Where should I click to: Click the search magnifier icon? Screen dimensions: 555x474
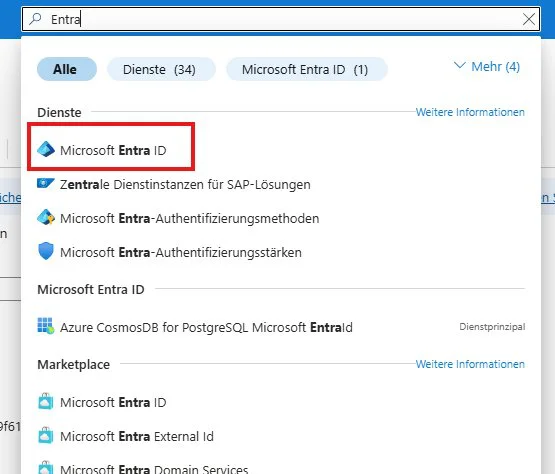coord(35,19)
